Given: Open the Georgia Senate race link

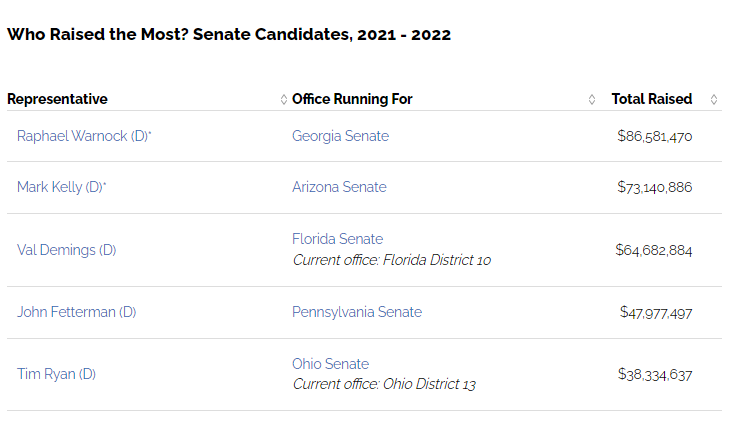Looking at the screenshot, I should pos(340,136).
